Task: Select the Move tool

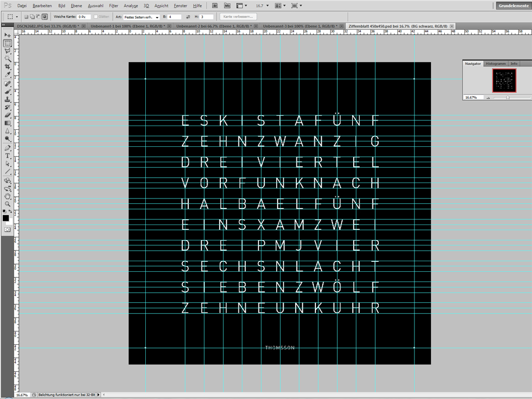Action: [x=7, y=35]
